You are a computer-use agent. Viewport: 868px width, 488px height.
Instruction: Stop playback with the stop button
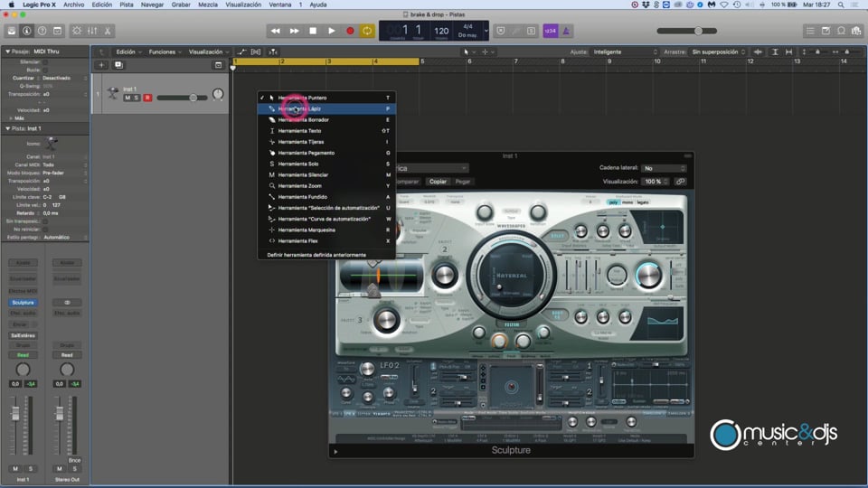point(313,31)
